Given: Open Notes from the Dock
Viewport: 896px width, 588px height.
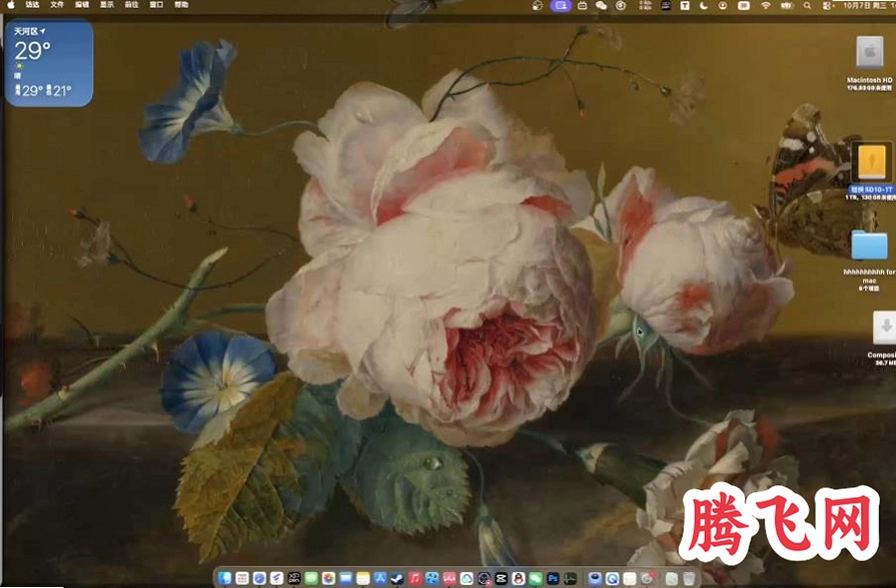Looking at the screenshot, I should click(x=363, y=578).
